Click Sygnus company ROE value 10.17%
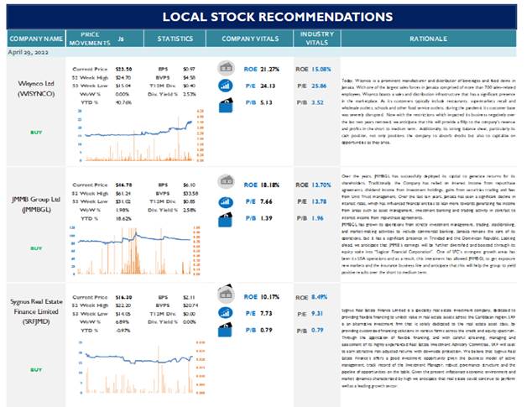532x407 pixels. tap(269, 297)
